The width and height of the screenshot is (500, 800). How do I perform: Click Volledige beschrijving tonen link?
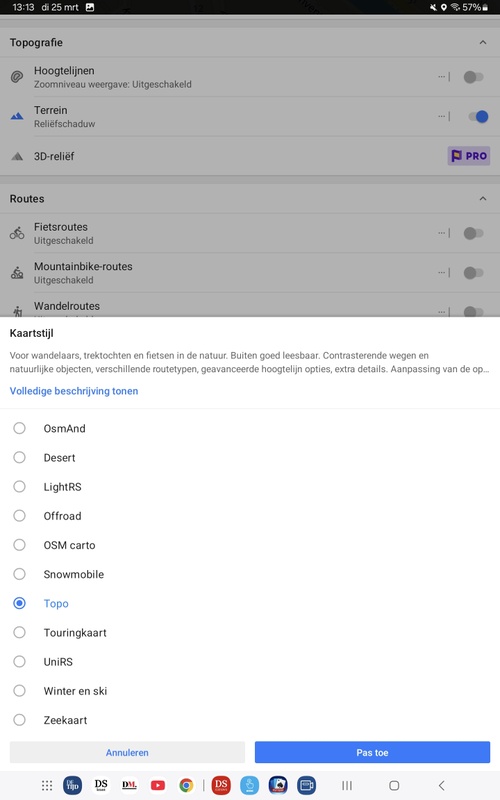click(74, 391)
